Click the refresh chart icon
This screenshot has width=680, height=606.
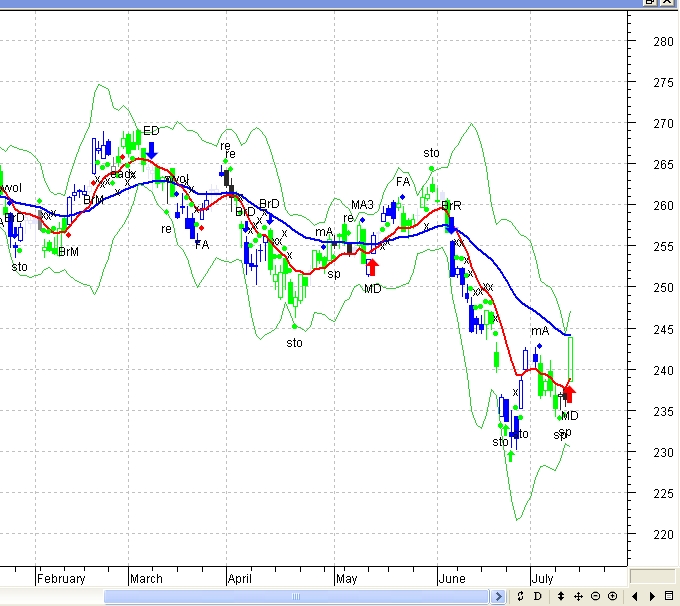tap(520, 597)
